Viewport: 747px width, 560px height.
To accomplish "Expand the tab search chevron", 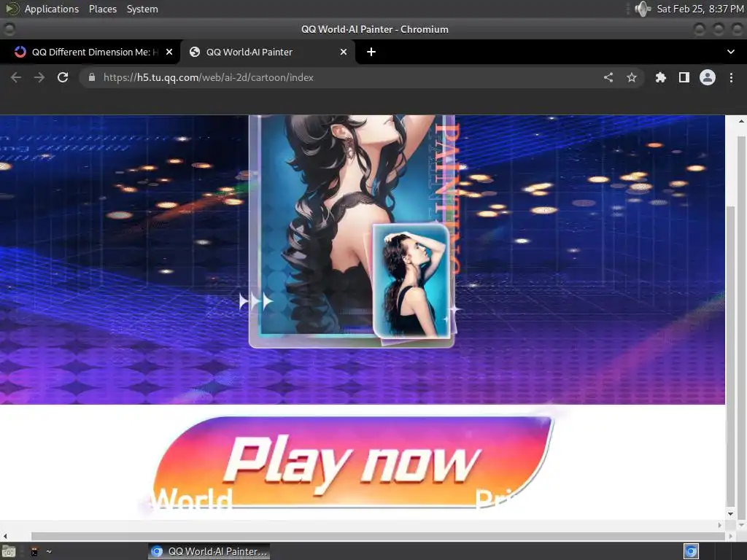I will coord(731,52).
